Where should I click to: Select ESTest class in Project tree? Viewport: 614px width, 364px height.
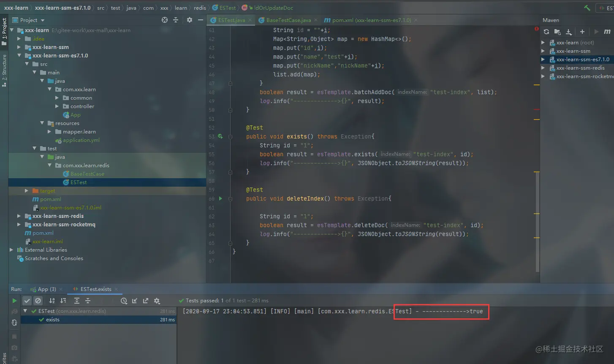tap(79, 182)
